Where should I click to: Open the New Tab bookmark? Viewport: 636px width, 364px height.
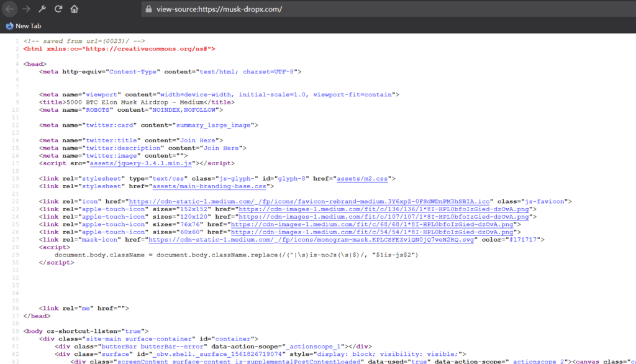coord(25,26)
